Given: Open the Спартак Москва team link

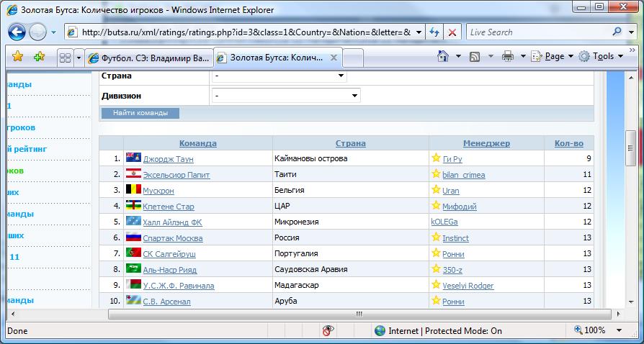Looking at the screenshot, I should coord(173,238).
